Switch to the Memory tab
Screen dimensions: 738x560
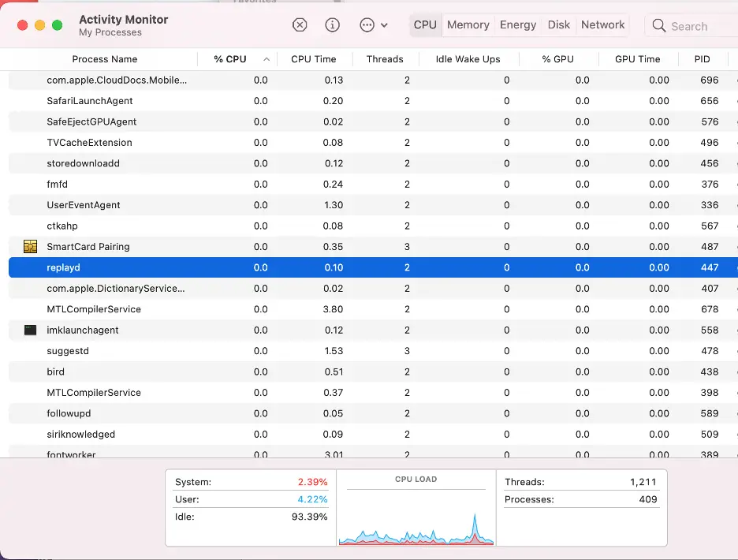coord(468,25)
